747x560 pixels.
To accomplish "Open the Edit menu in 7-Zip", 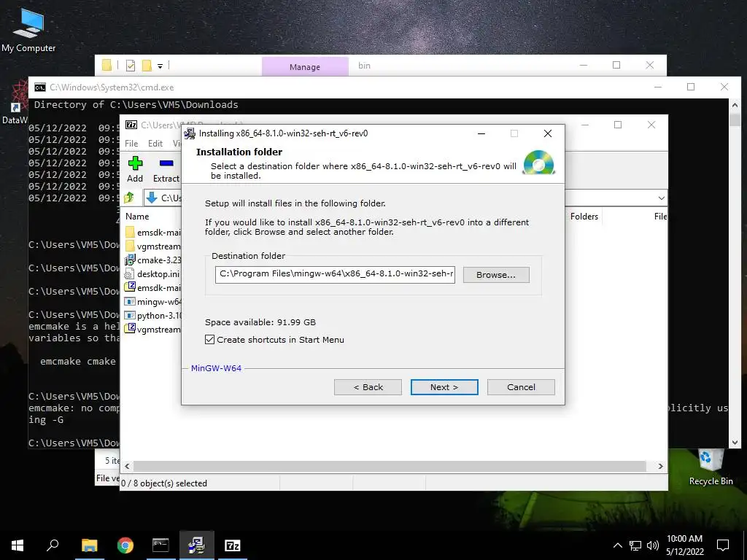I will pyautogui.click(x=155, y=144).
